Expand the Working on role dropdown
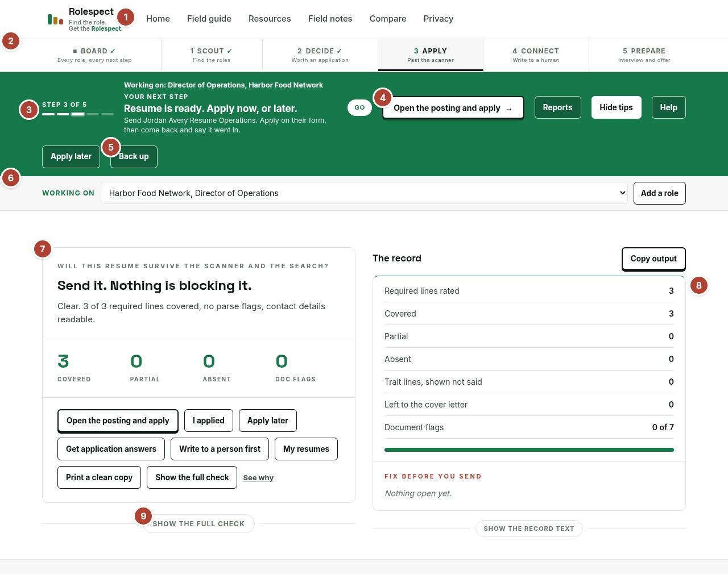Screen dimensions: 728x574 [364, 193]
